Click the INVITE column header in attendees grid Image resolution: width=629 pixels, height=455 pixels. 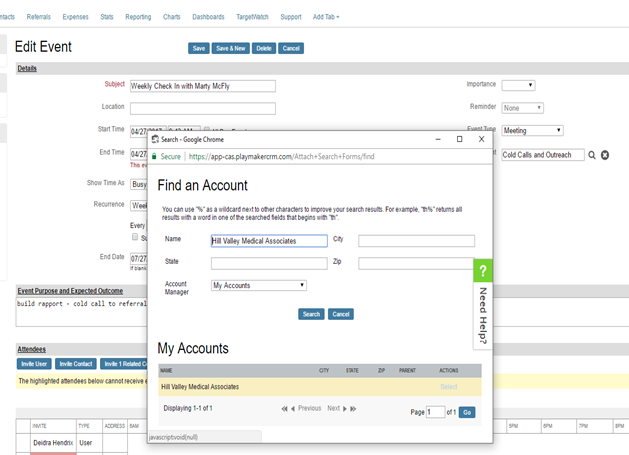(39, 426)
